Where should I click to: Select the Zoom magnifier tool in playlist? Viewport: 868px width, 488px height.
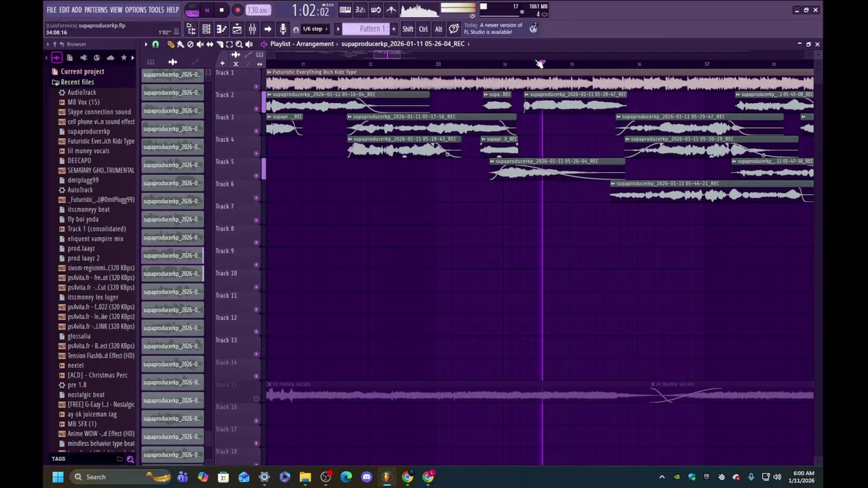click(x=239, y=44)
